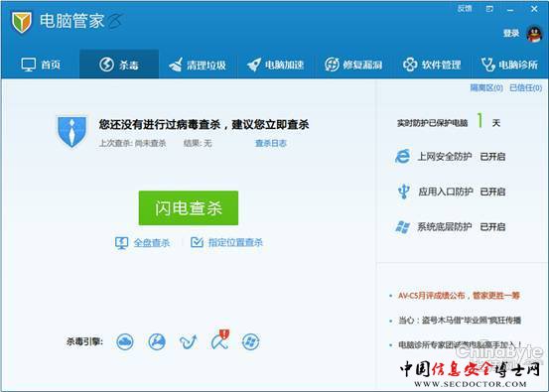Open the 盗号木马 warning news link

(460, 321)
